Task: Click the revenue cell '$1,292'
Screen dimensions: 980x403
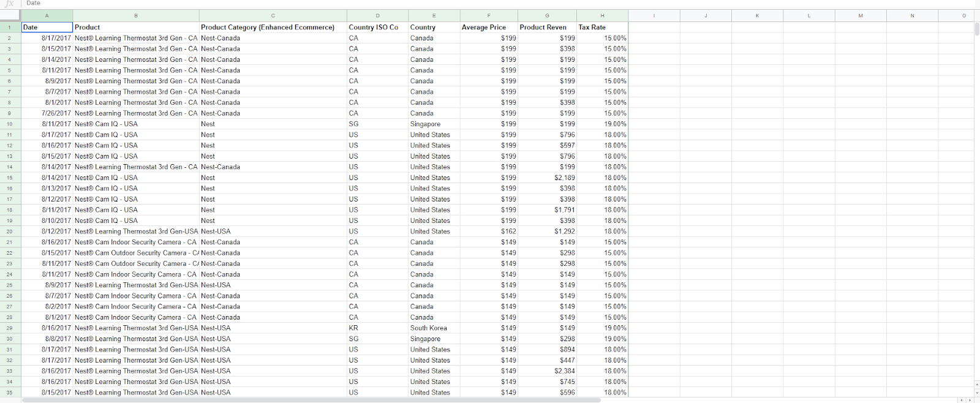Action: [x=547, y=232]
